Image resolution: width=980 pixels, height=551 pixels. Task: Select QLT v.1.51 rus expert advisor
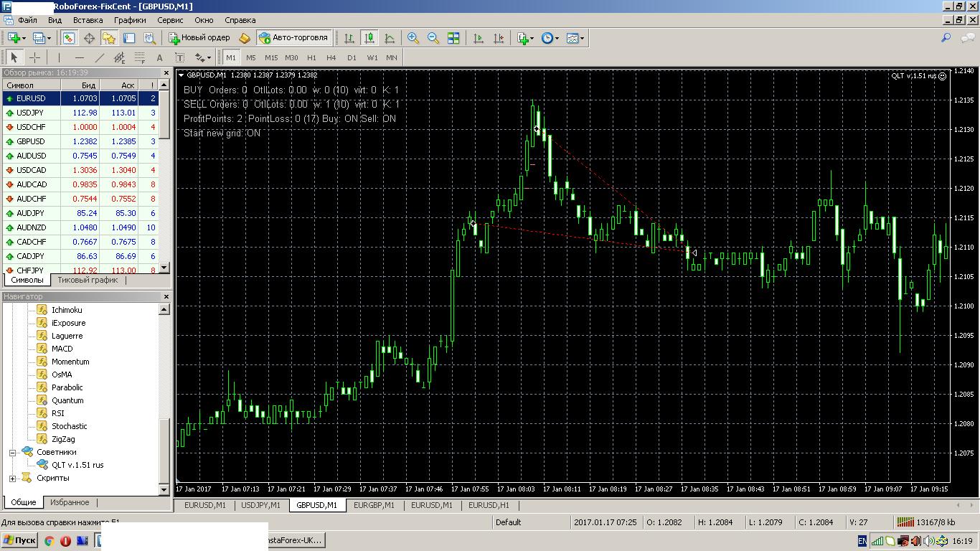click(x=77, y=465)
